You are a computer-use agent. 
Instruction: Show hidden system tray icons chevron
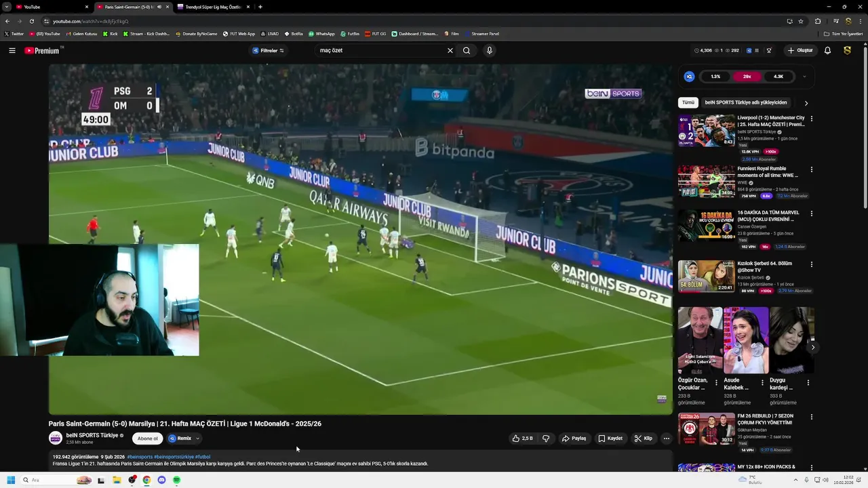coord(796,480)
